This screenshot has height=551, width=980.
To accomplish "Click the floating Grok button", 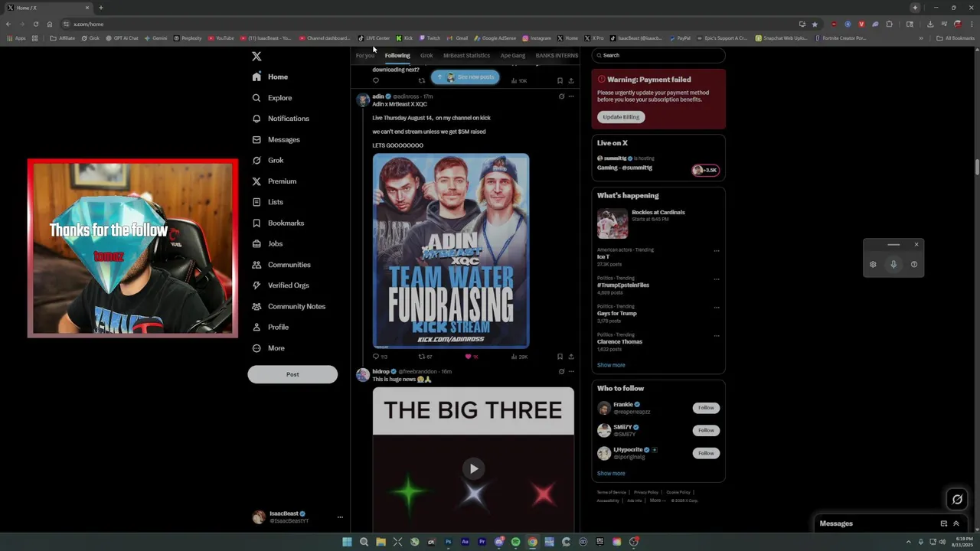I will point(957,500).
